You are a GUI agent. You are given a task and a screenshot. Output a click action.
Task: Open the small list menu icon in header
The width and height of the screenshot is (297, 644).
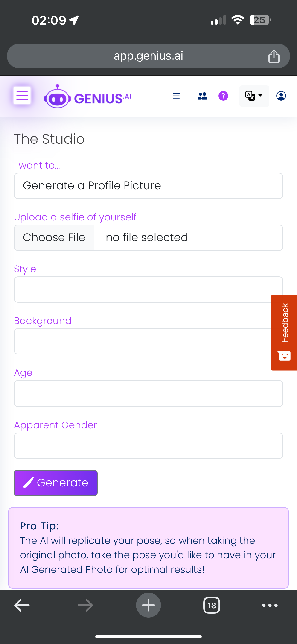click(x=176, y=96)
